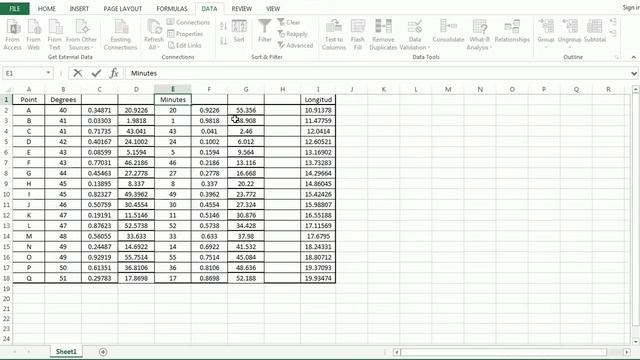Click the From Access icon
This screenshot has width=640, height=360.
[x=13, y=35]
